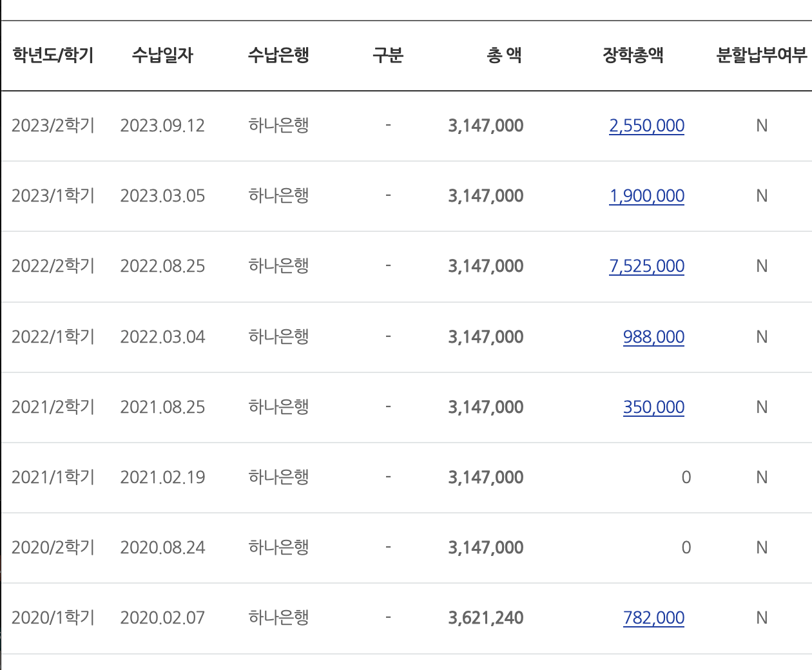Click the 구분 column header
The width and height of the screenshot is (812, 670).
coord(388,55)
